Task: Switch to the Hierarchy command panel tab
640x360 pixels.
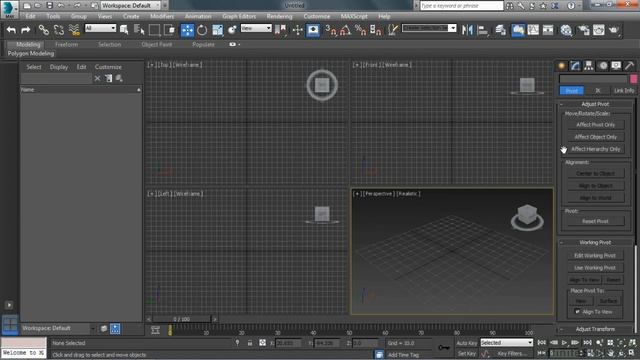Action: [589, 66]
